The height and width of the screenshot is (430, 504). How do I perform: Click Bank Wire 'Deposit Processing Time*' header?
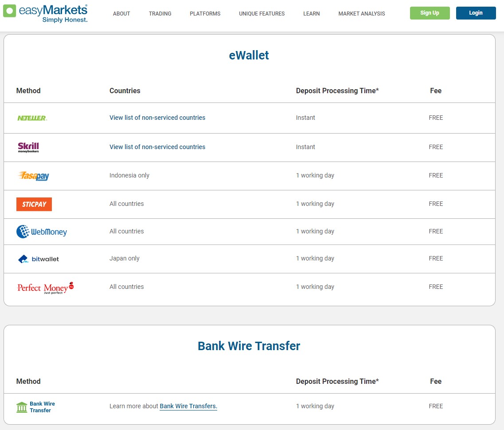[x=337, y=381]
